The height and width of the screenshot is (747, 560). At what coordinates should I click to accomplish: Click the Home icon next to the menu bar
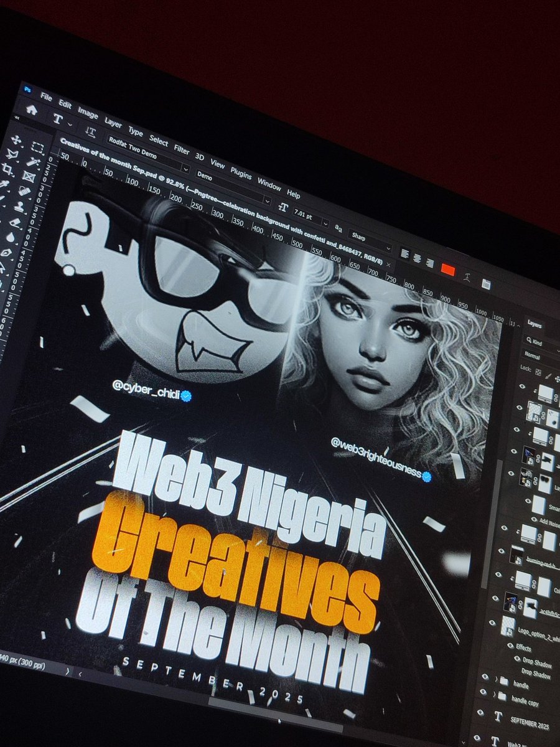[32, 110]
